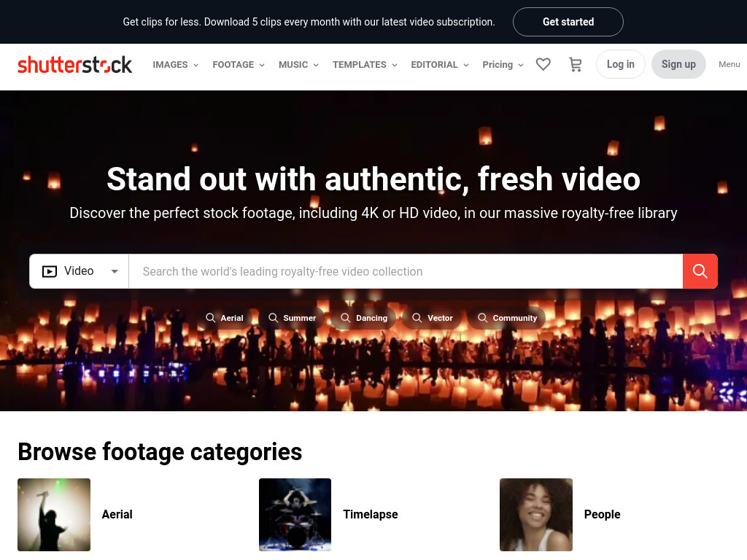747x560 pixels.
Task: Open the People category thumbnail
Action: pyautogui.click(x=536, y=515)
